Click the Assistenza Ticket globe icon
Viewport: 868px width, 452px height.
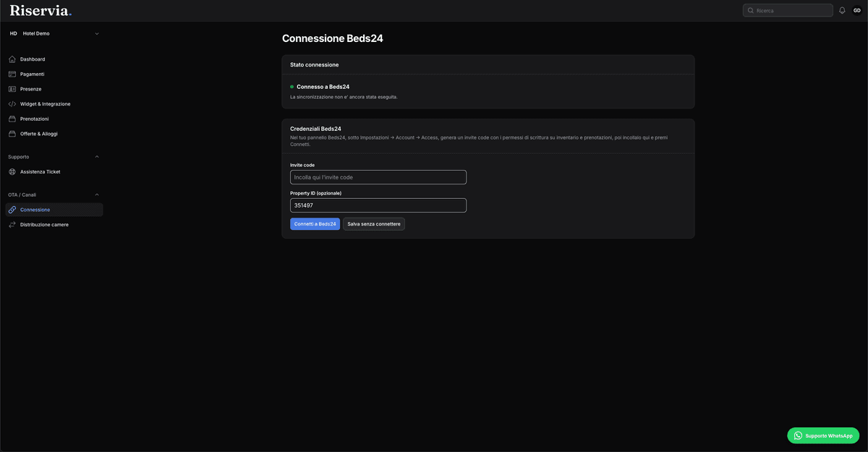pos(12,172)
